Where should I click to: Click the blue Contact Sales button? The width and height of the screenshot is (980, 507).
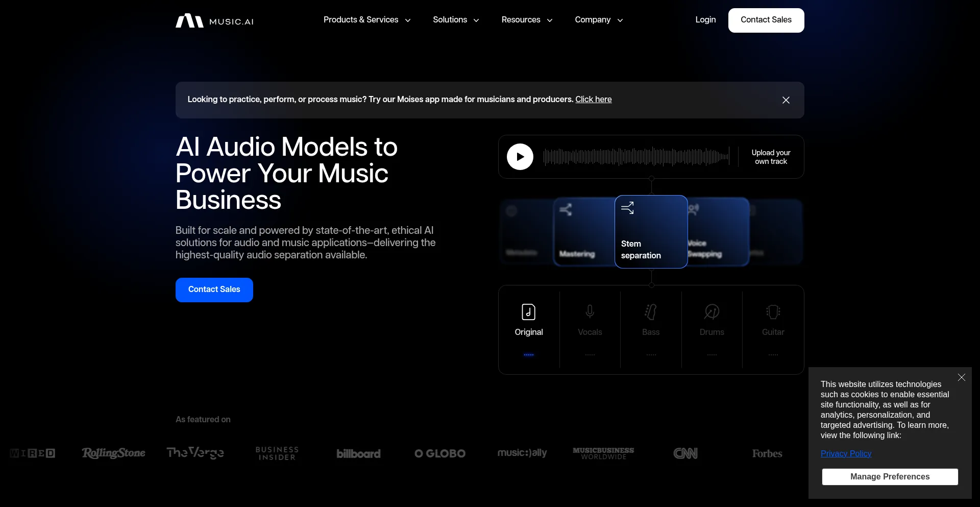[214, 289]
